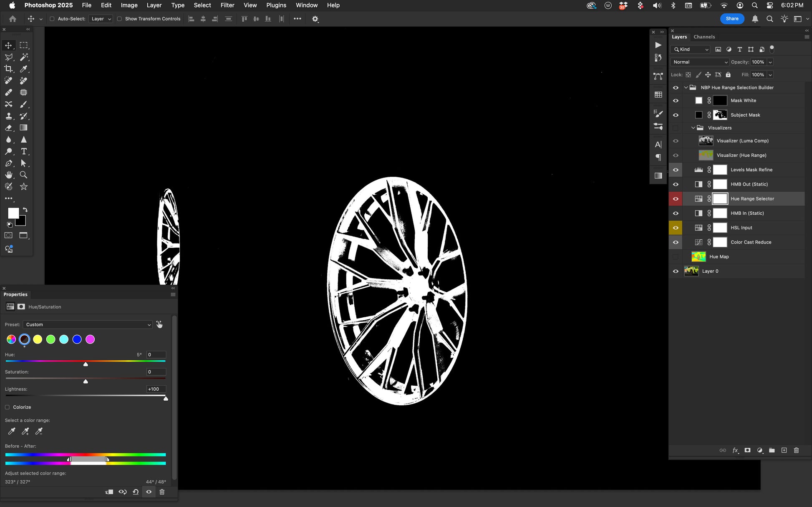Toggle HSL Input layer visibility

[676, 228]
